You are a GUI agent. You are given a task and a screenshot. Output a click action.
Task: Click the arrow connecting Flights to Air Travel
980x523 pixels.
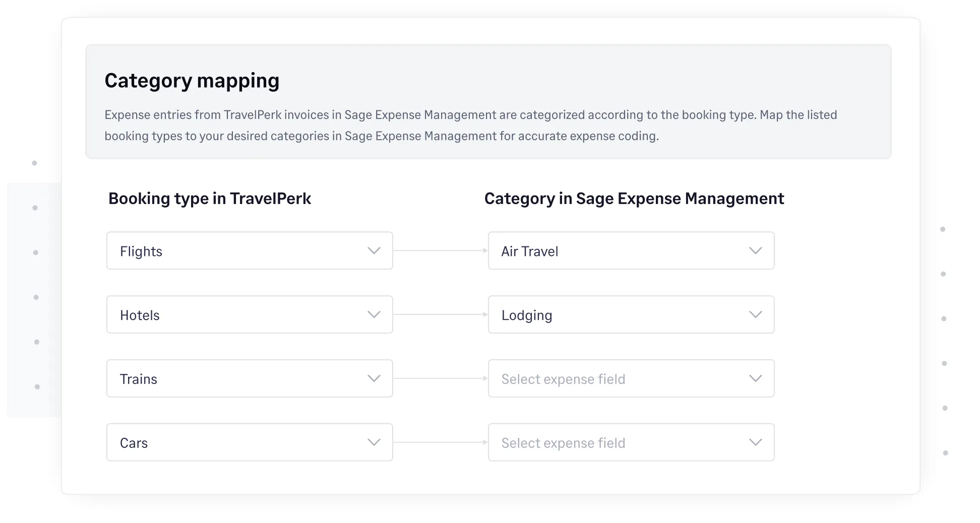click(441, 250)
